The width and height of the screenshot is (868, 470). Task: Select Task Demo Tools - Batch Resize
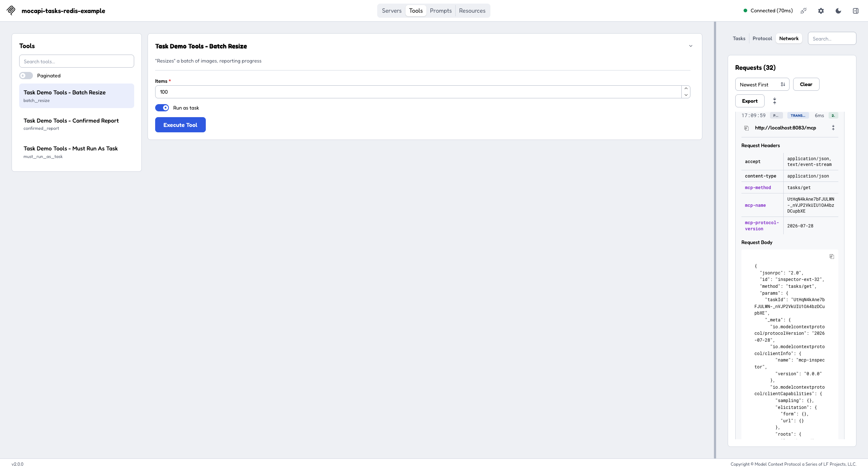(77, 96)
